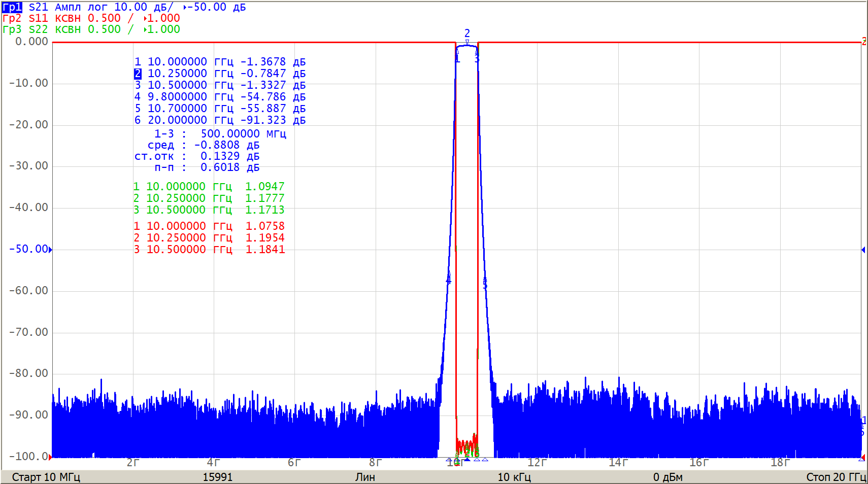Open S21 measurement parameter selection

[38, 7]
